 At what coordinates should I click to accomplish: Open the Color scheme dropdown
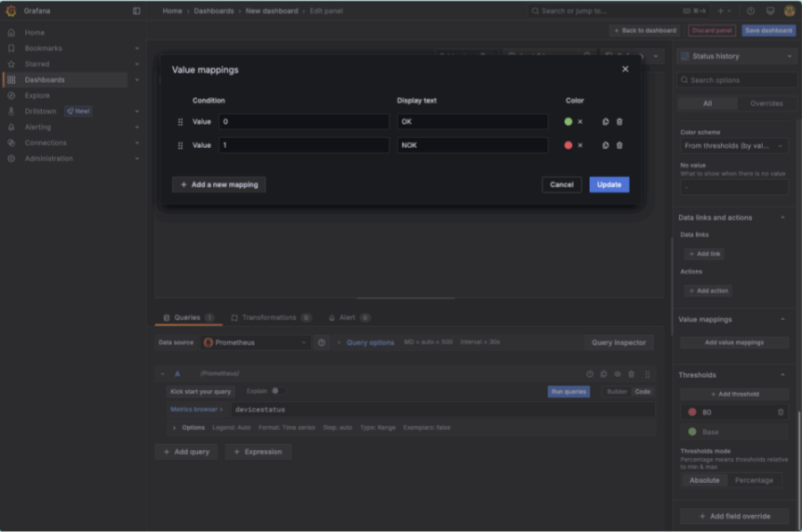pos(733,145)
